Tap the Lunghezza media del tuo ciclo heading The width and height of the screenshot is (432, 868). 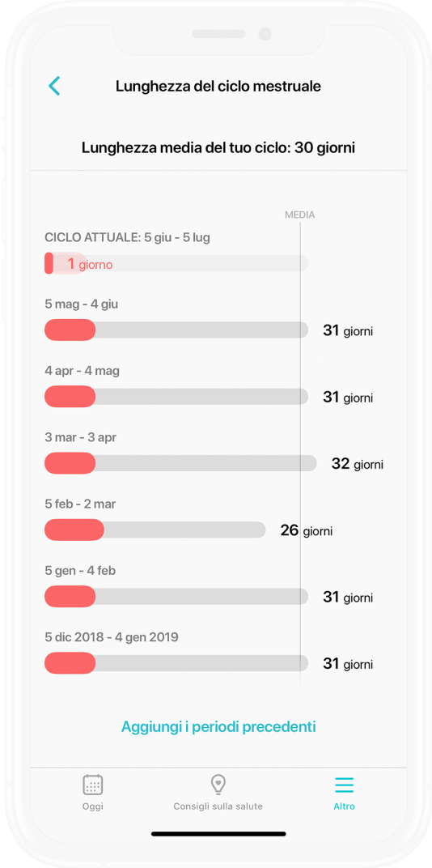click(x=218, y=148)
